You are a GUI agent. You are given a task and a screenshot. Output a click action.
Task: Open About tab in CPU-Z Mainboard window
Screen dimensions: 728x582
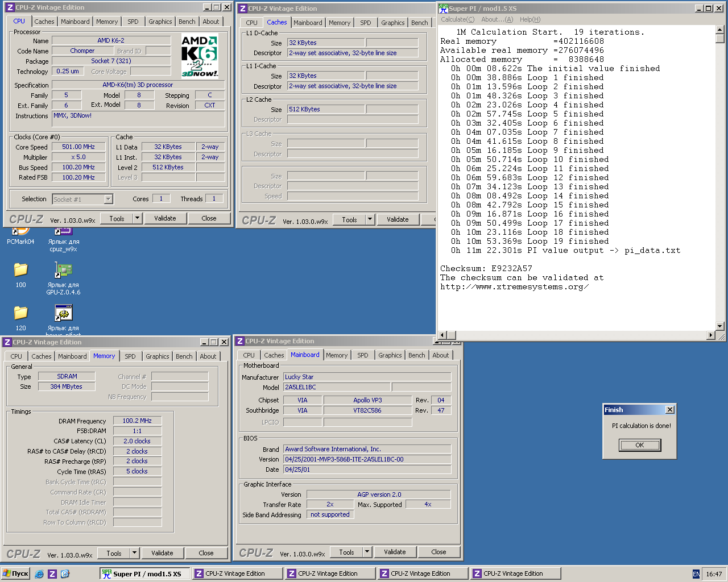(440, 355)
